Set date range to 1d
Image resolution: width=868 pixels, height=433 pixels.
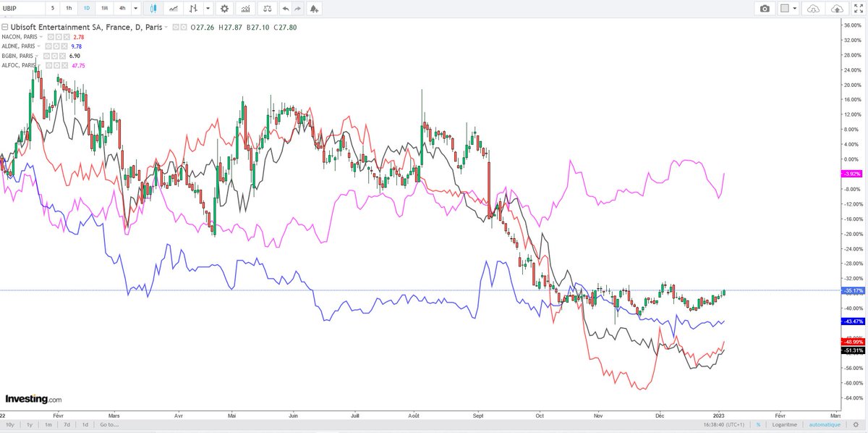click(x=85, y=425)
